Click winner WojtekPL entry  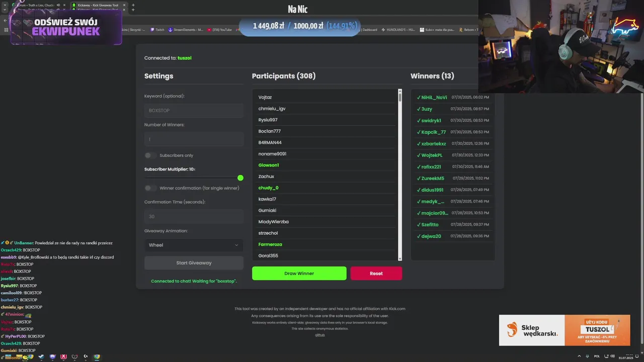coord(453,155)
